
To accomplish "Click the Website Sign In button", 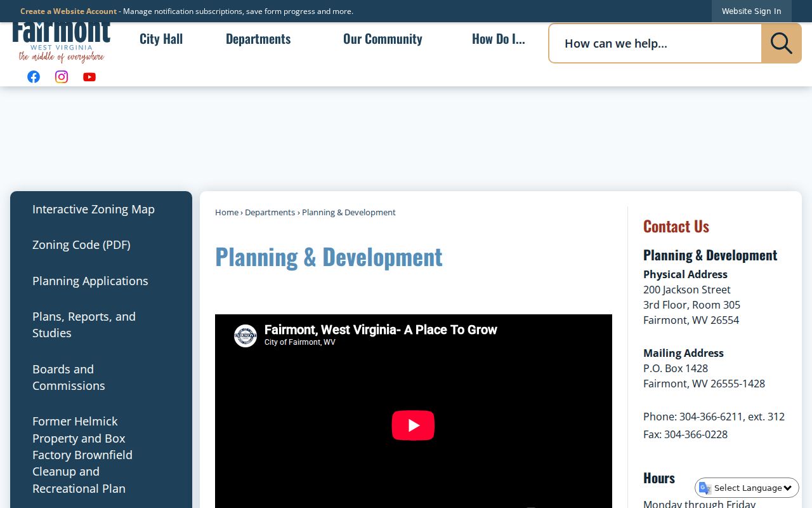I will coord(751,11).
